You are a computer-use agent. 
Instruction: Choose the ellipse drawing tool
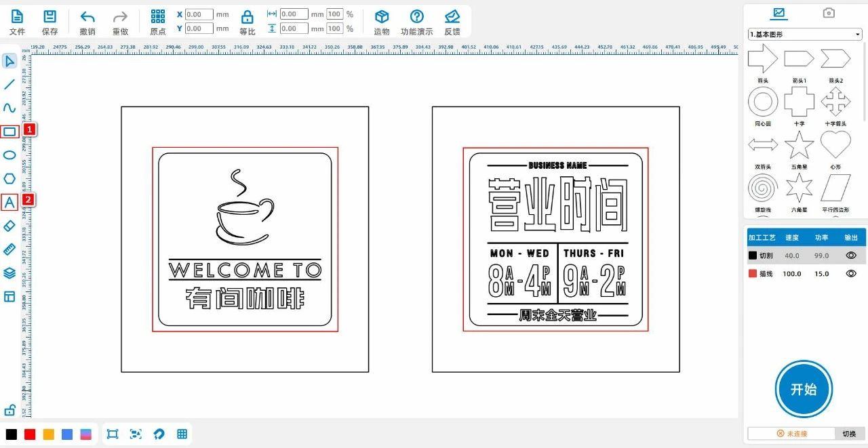pos(9,155)
